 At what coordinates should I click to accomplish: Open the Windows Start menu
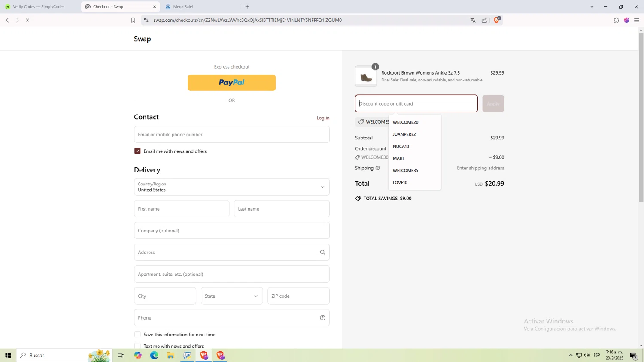[8, 355]
